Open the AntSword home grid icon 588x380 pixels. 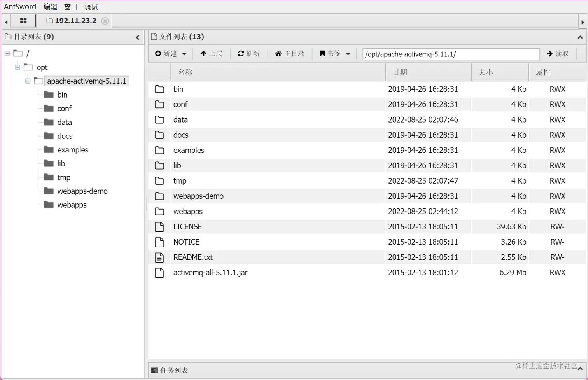pyautogui.click(x=23, y=21)
